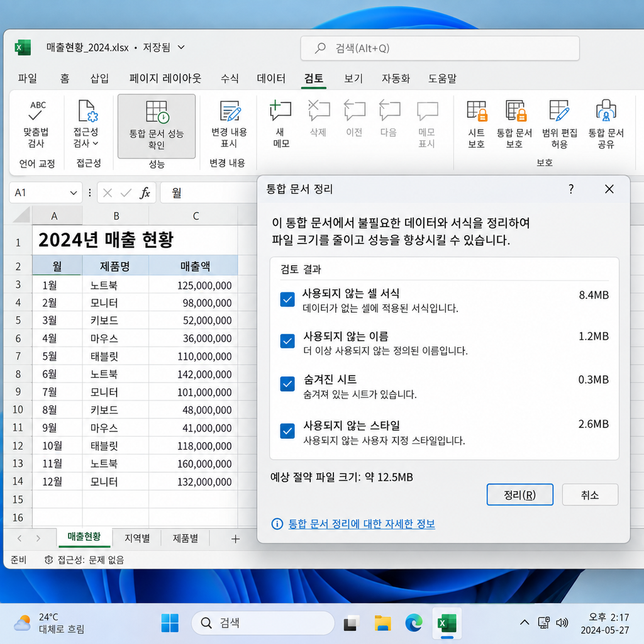Uncheck 숨겨진 시트 checkbox
644x644 pixels.
pos(287,384)
